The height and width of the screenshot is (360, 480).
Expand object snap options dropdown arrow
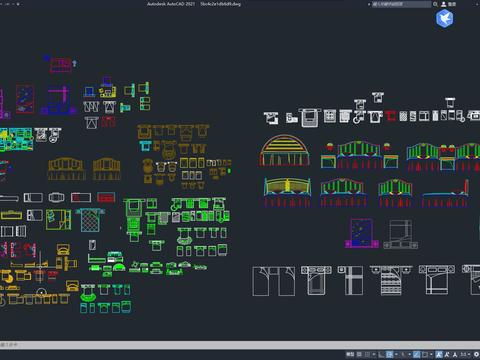pos(431,354)
